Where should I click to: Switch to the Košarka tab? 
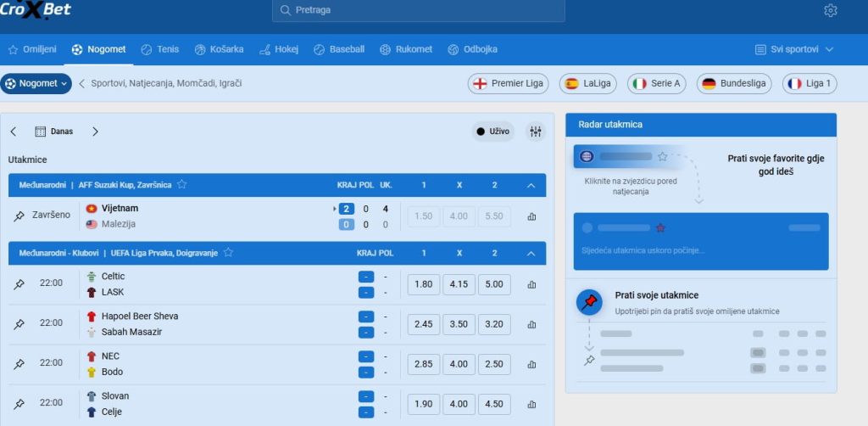tap(219, 49)
